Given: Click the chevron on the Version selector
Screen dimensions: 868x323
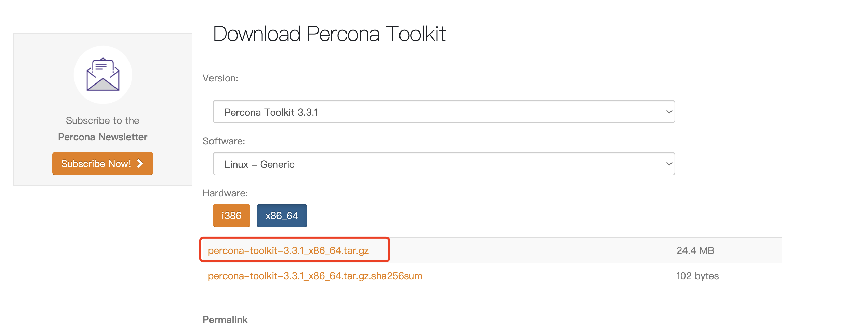Looking at the screenshot, I should 669,112.
